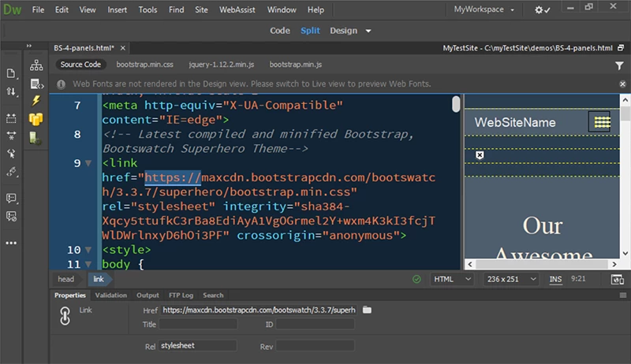Open bootstrap.min.css related file

click(145, 65)
